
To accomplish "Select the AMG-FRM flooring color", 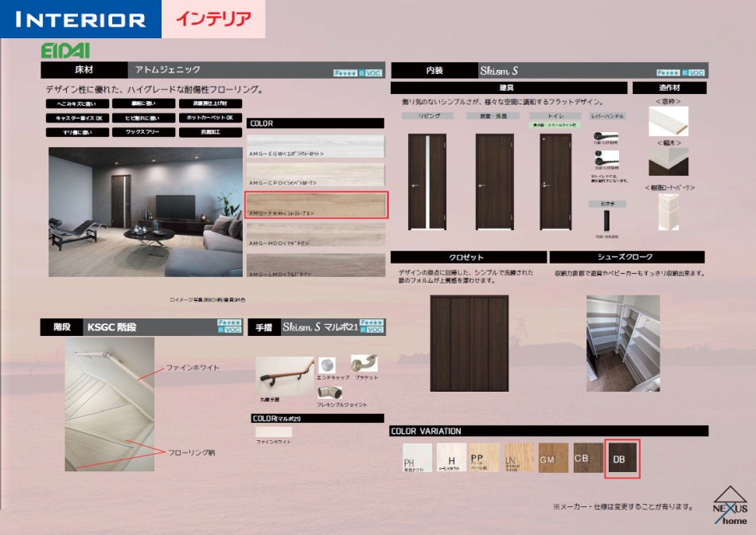I will 316,205.
